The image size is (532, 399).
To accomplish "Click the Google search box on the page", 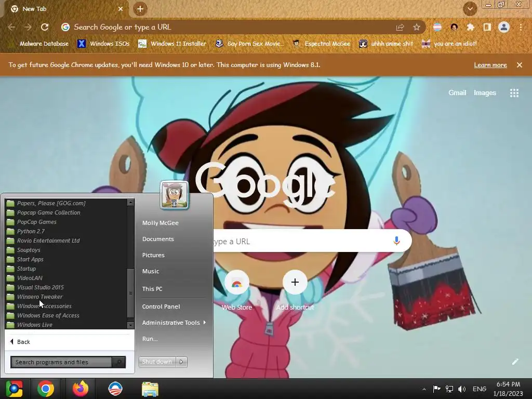I will [312, 241].
